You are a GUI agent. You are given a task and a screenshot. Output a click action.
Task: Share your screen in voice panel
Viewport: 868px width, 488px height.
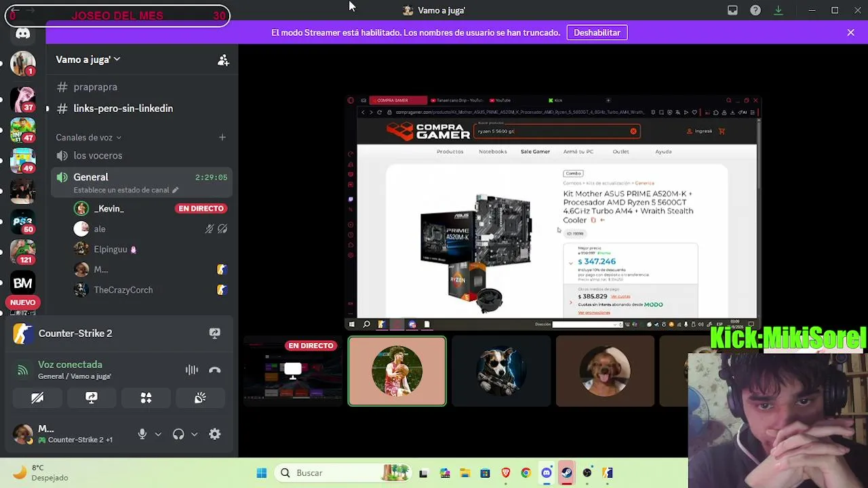[92, 398]
